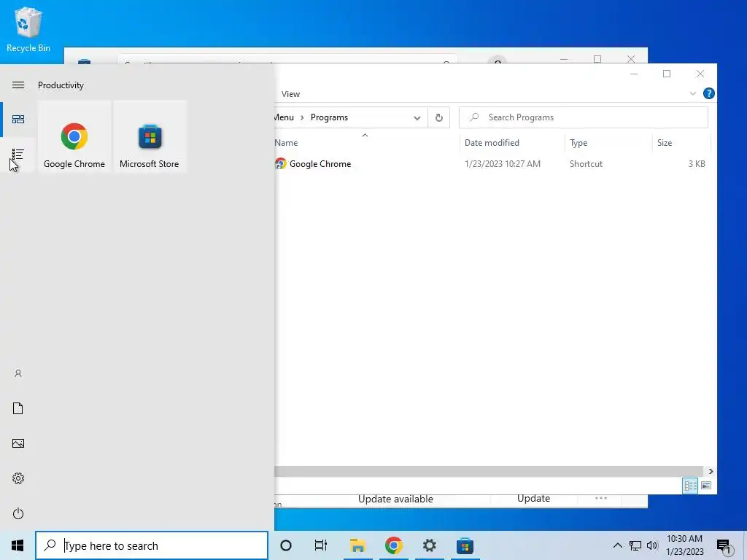Sort by the Type column header
Screen dimensions: 747x560
(x=578, y=143)
